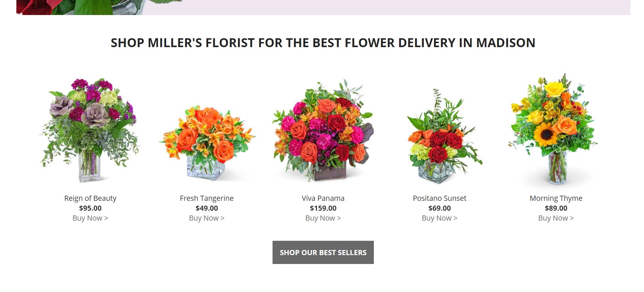Click the Positano Sunset product name
Screen dimensions: 644x292
click(x=439, y=198)
